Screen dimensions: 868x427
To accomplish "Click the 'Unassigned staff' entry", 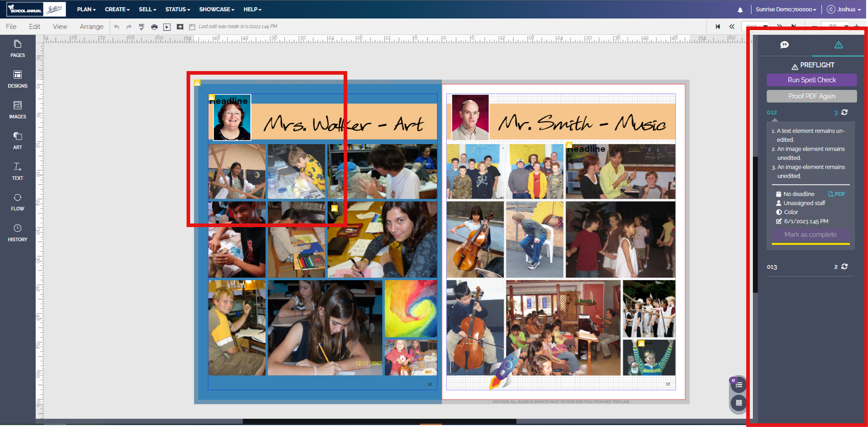I will (800, 203).
